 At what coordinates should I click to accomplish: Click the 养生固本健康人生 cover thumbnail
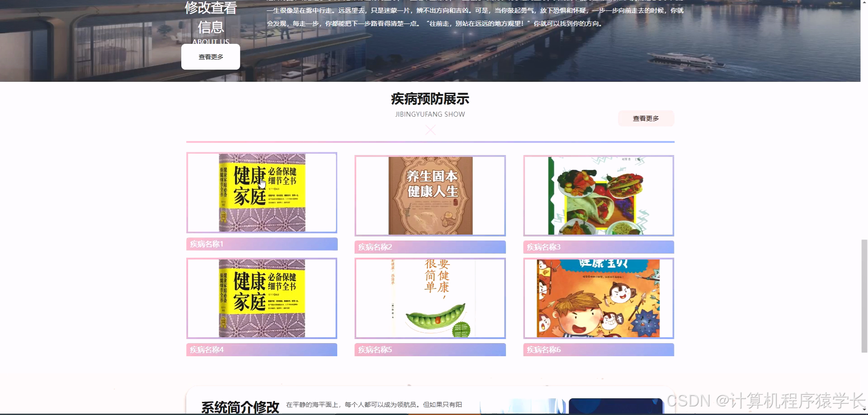pyautogui.click(x=430, y=195)
